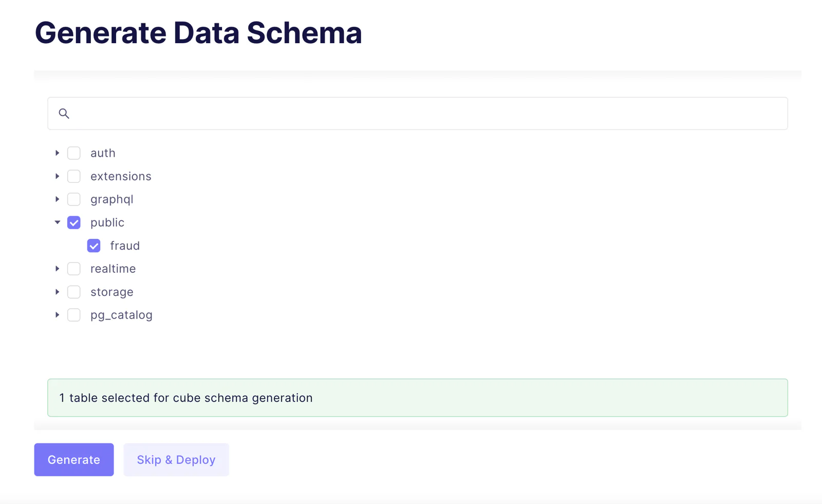Viewport: 822px width, 504px height.
Task: Uncheck the fraud table checkbox
Action: pyautogui.click(x=94, y=246)
